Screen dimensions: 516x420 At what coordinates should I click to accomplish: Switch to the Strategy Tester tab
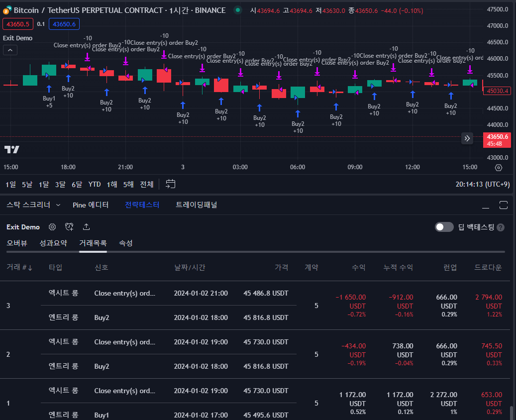[142, 205]
